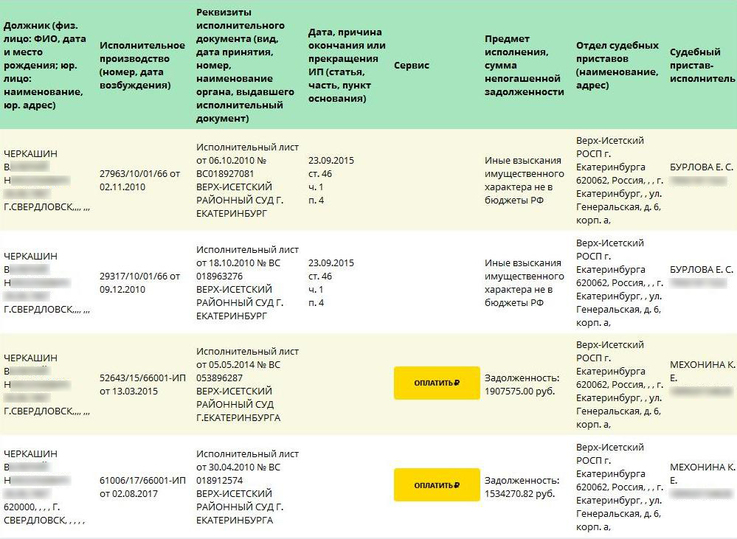
Task: Click case number 61006/17/66001-ИП cell
Action: [x=143, y=485]
